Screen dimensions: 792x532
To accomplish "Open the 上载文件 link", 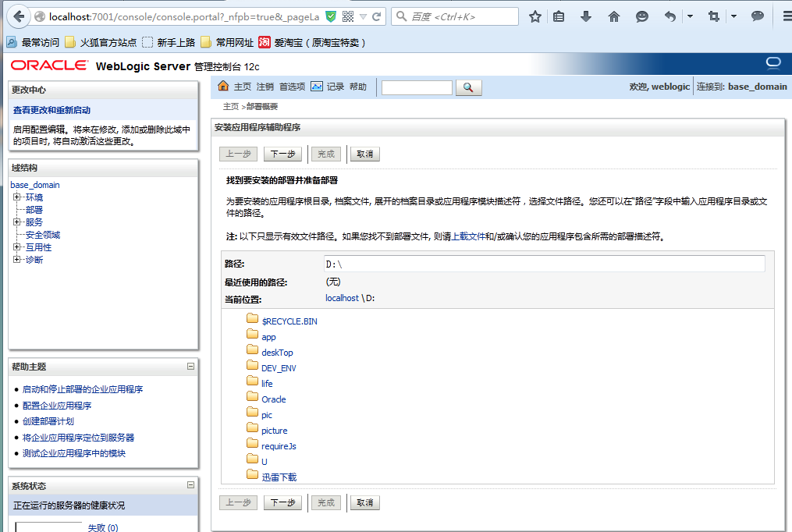I will click(468, 236).
